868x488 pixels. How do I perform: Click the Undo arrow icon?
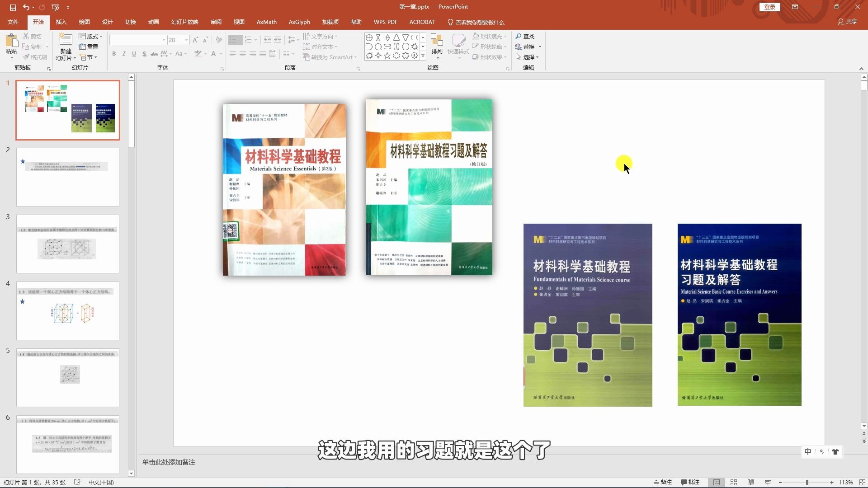(x=26, y=7)
